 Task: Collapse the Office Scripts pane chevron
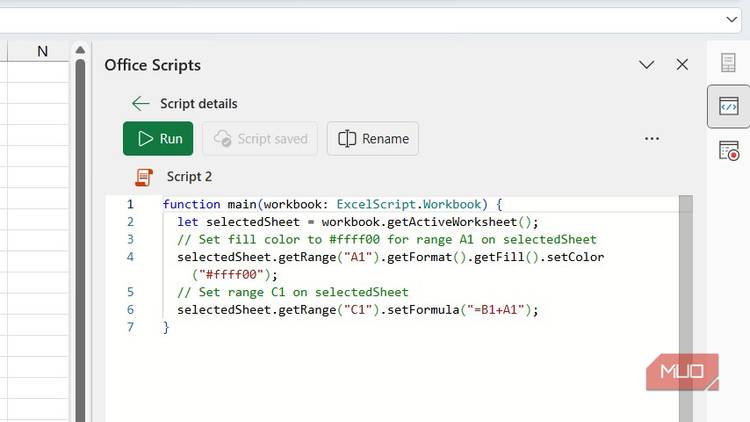(x=646, y=65)
